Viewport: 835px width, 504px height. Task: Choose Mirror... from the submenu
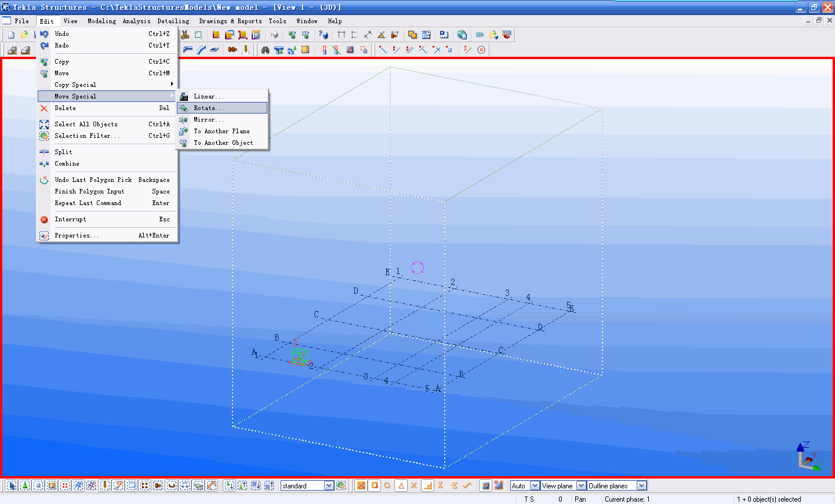pyautogui.click(x=223, y=119)
